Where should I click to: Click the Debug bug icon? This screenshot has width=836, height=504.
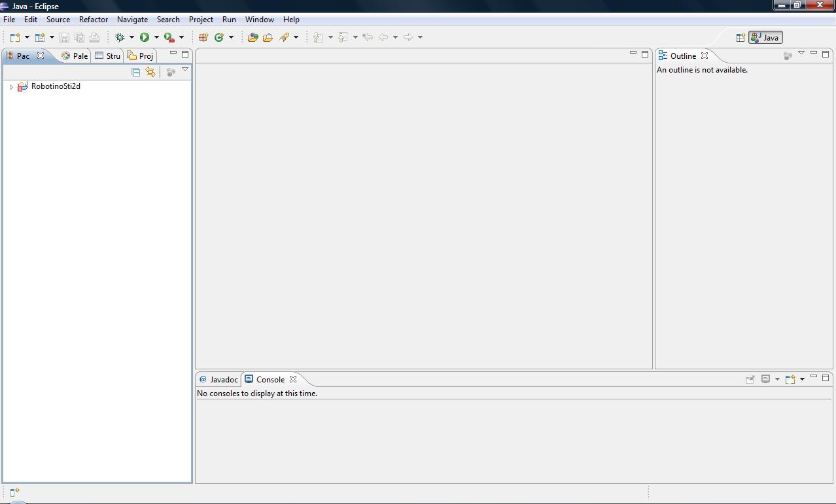click(x=120, y=37)
